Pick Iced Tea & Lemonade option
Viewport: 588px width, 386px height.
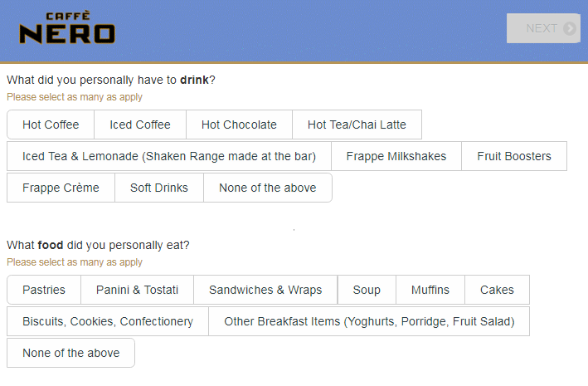click(169, 156)
